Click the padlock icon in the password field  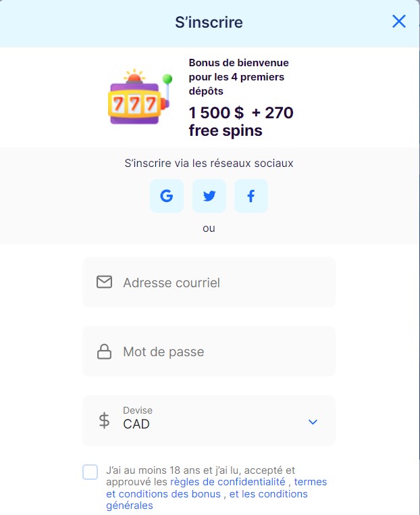(104, 351)
